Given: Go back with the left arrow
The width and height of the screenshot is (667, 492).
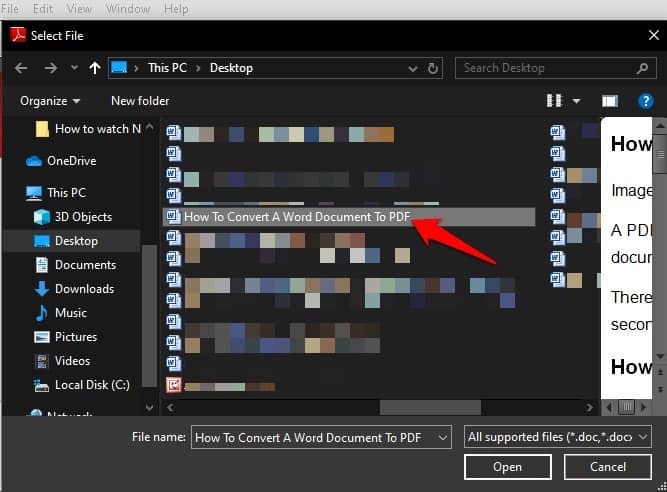Looking at the screenshot, I should [x=21, y=68].
